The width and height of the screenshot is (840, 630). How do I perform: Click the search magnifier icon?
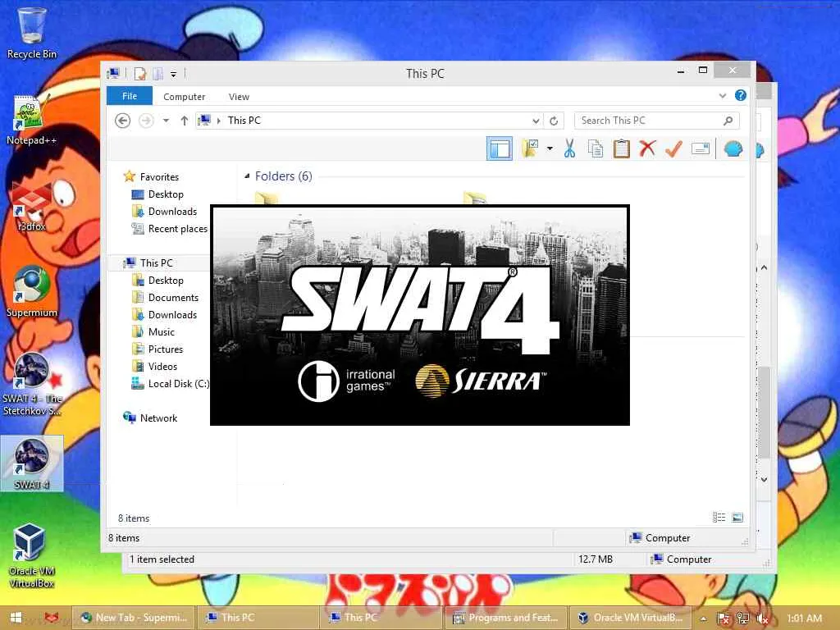pyautogui.click(x=728, y=121)
